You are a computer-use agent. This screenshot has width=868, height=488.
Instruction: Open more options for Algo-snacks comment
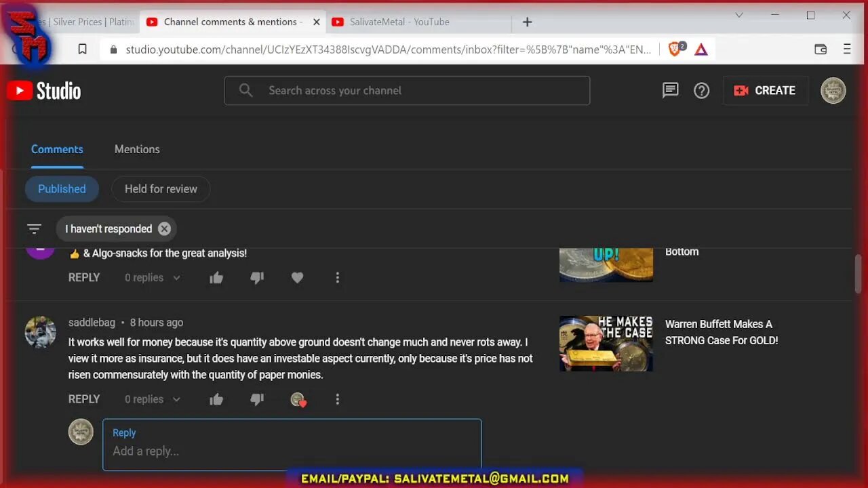pyautogui.click(x=337, y=277)
